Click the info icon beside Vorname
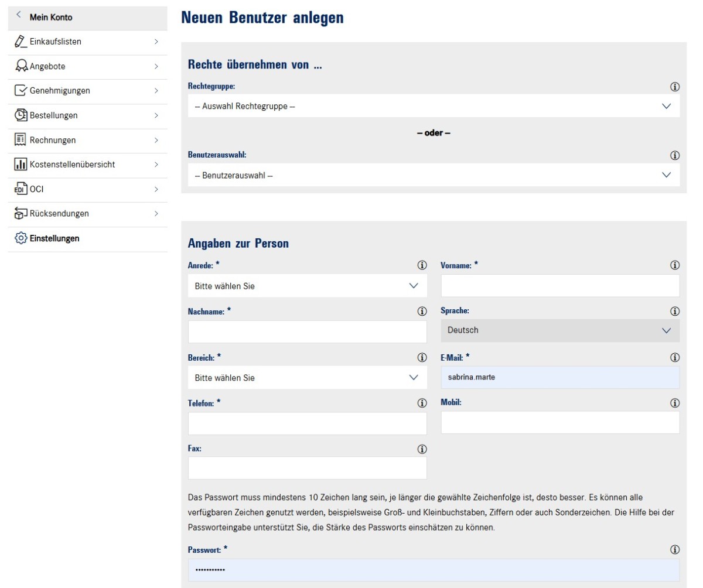Viewport: 703px width, 588px height. [674, 265]
